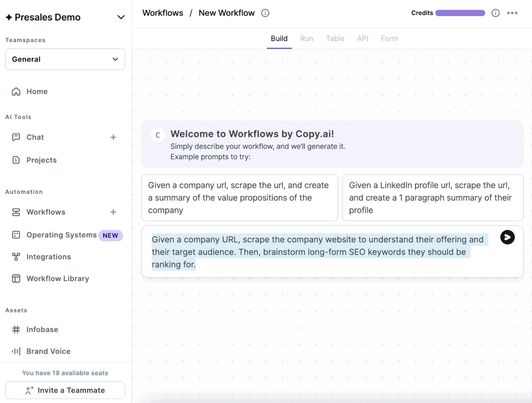Open the three-dot more options menu
532x403 pixels.
pyautogui.click(x=512, y=13)
